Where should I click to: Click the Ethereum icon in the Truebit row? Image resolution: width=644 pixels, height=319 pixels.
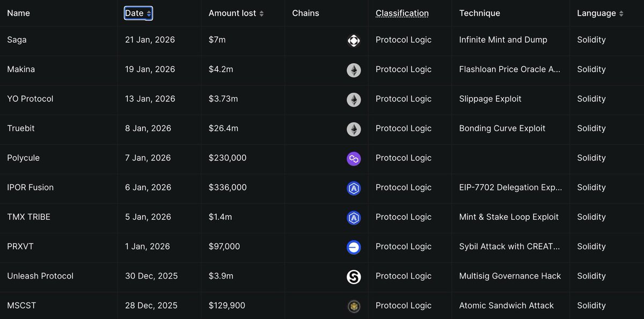354,129
